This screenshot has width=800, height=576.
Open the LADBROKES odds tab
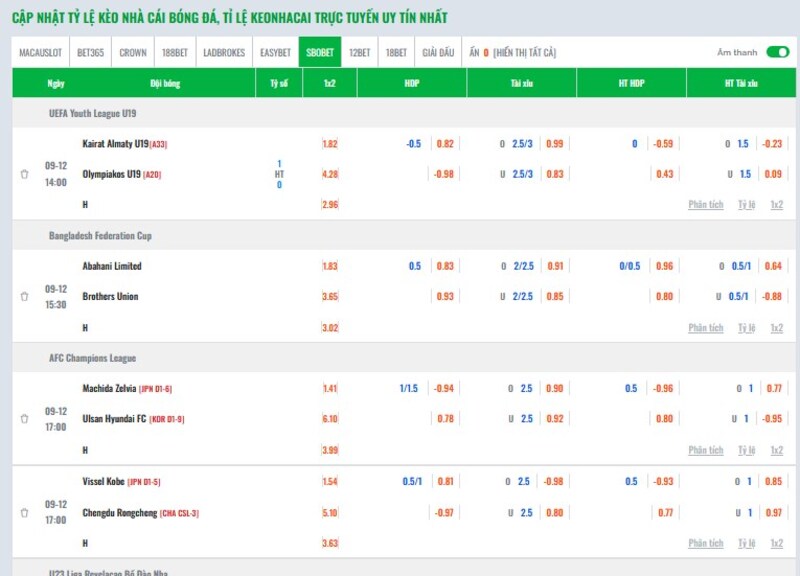tap(223, 52)
